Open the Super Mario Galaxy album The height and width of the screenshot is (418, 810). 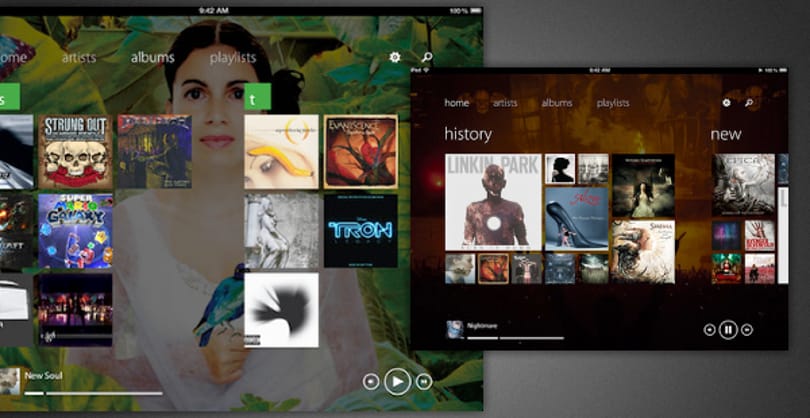coord(75,231)
